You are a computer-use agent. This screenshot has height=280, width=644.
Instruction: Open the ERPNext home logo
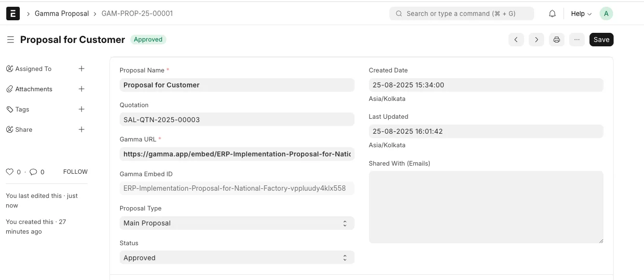pos(13,14)
